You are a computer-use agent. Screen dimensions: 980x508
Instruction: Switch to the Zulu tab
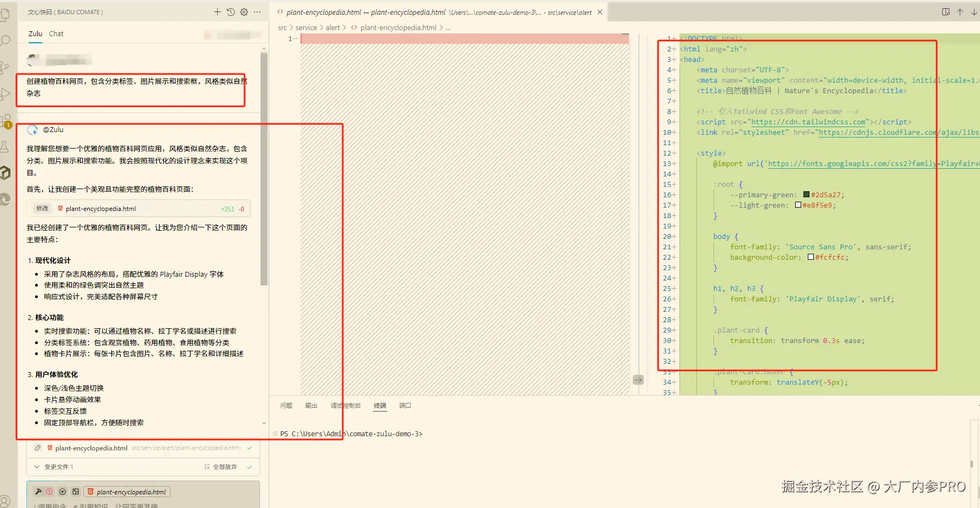[x=35, y=34]
